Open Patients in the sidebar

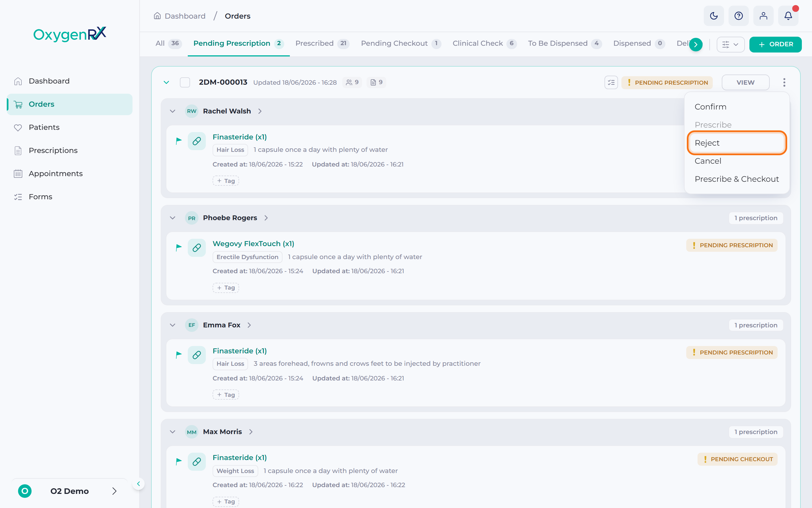[69, 127]
